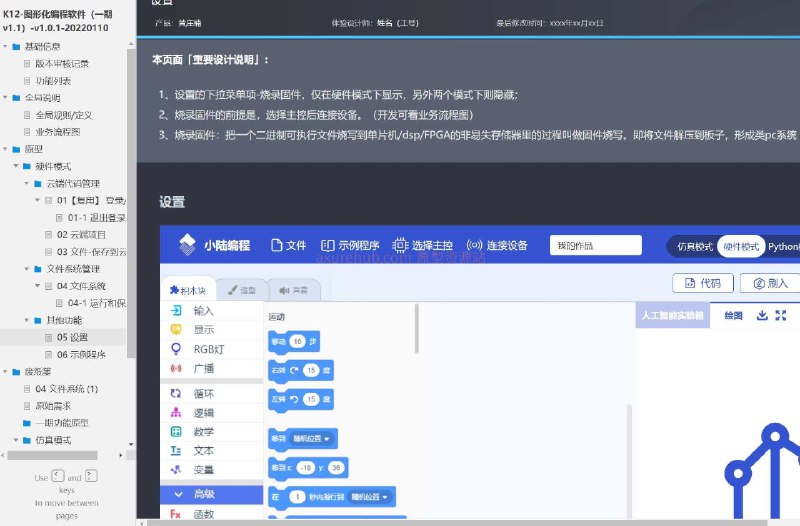This screenshot has height=526, width=800.
Task: Click the 移动 10 步 block
Action: [294, 342]
